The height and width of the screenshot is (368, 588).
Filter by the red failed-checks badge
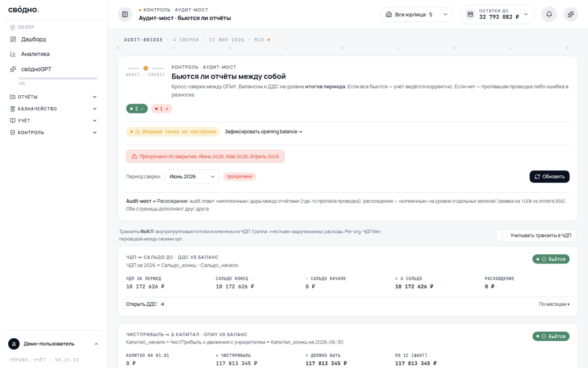coord(162,109)
